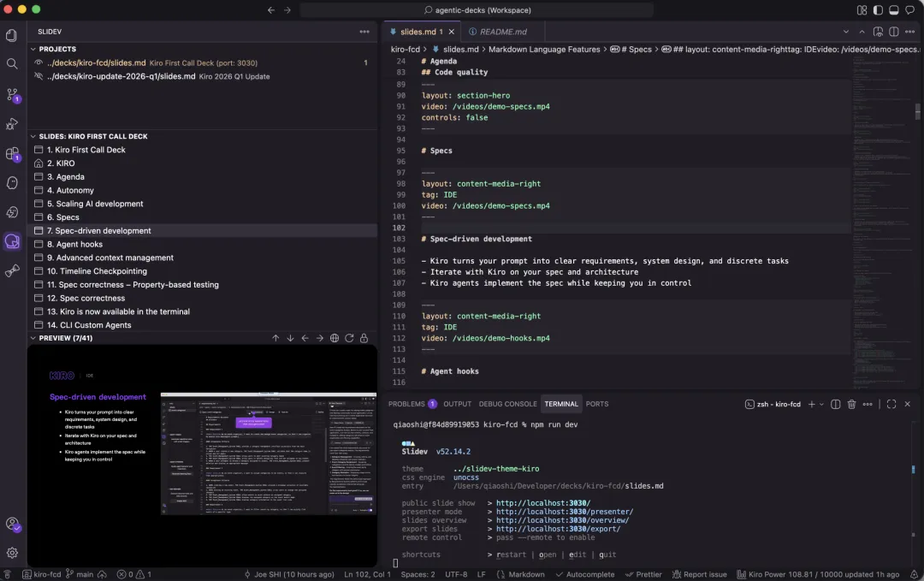The height and width of the screenshot is (581, 924).
Task: Maximize the terminal panel size
Action: (x=891, y=404)
